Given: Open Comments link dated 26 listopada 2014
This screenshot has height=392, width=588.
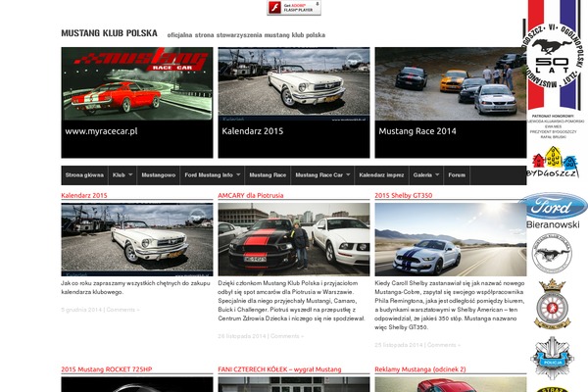Looking at the screenshot, I should [287, 336].
